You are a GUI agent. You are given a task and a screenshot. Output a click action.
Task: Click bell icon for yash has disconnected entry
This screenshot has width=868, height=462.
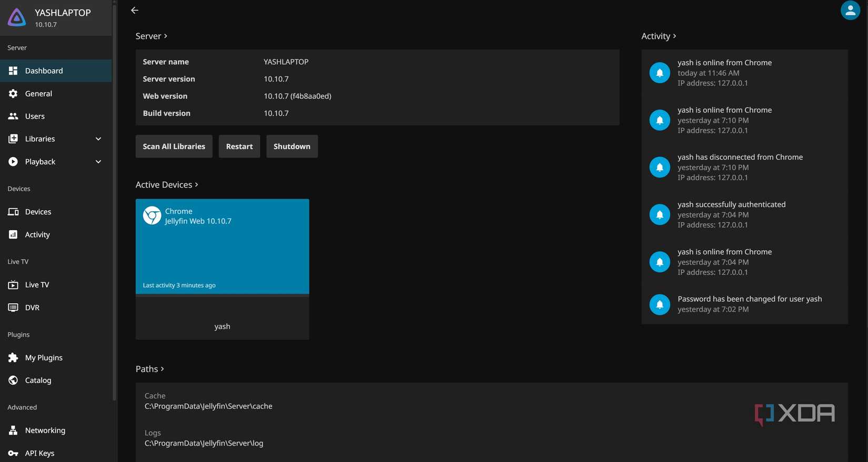[x=660, y=167]
